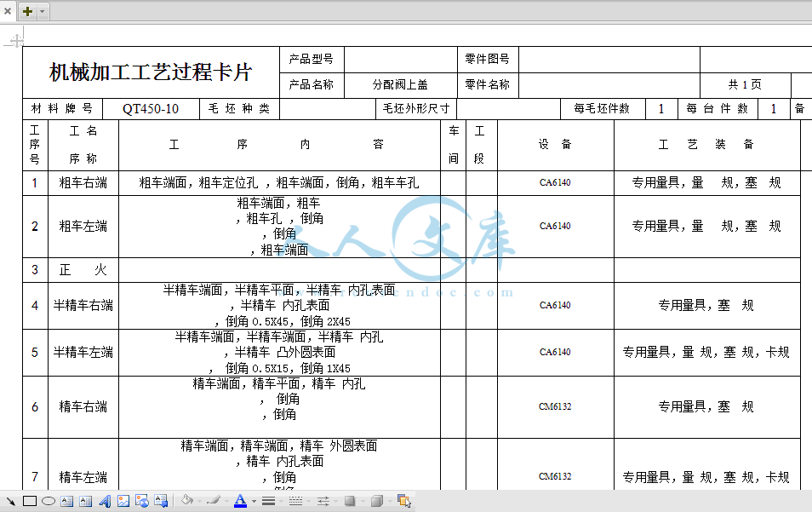812x512 pixels.
Task: Click the 零件图号 label cell
Action: 488,59
